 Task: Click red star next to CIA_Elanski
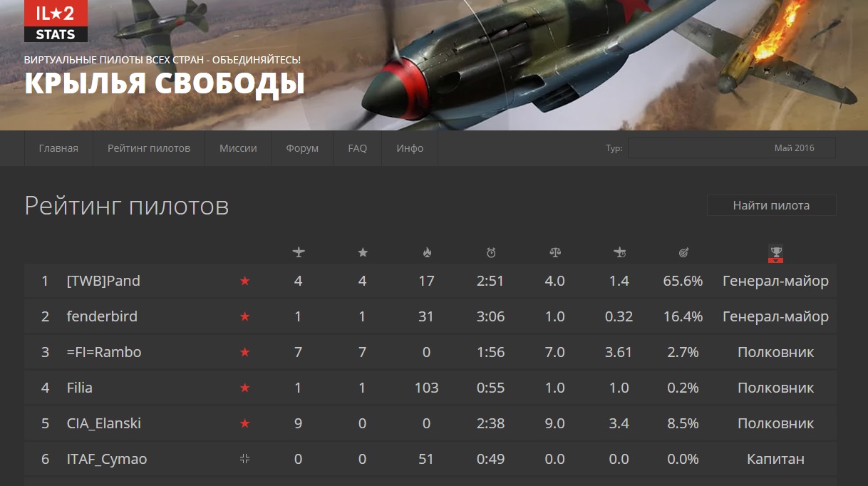pos(245,423)
